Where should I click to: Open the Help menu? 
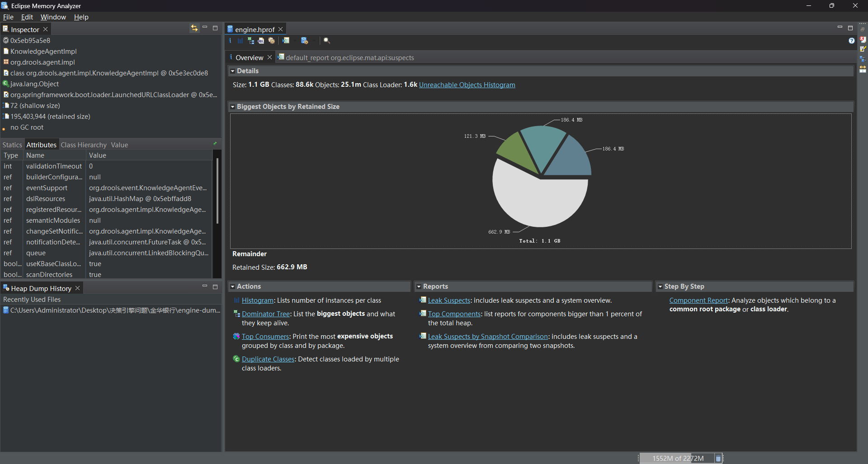point(81,17)
